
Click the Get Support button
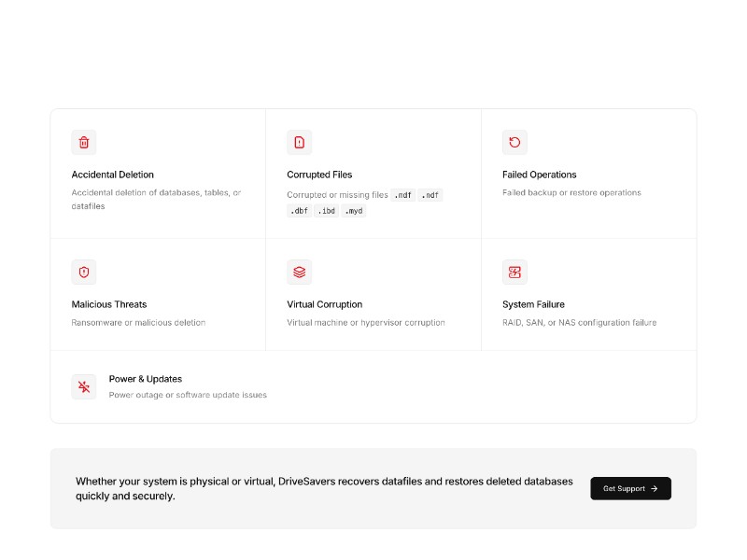pos(630,488)
